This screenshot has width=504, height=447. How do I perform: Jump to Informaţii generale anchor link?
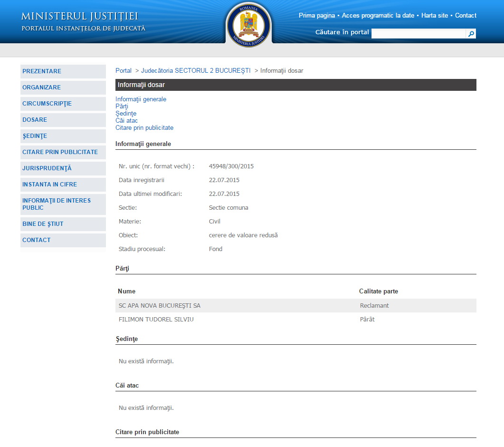pyautogui.click(x=141, y=99)
